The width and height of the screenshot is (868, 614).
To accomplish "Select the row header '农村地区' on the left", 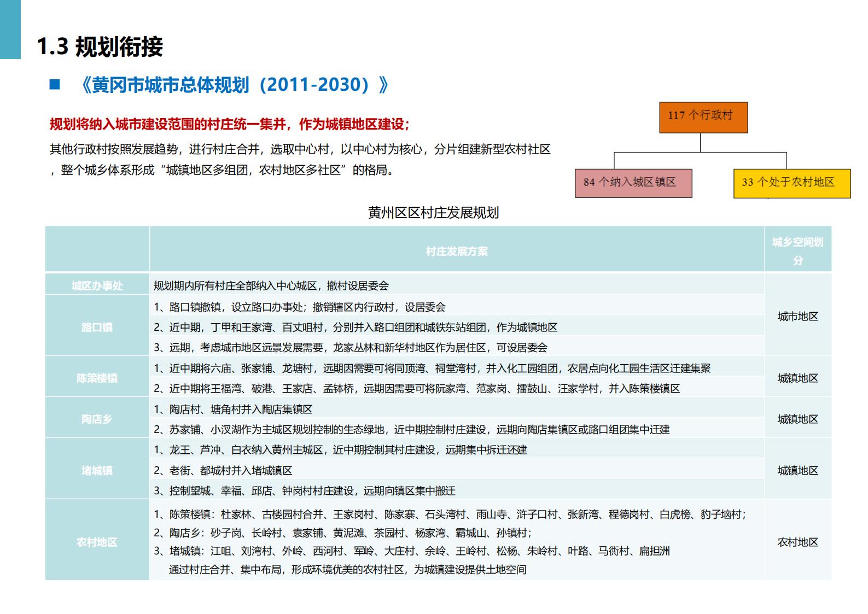I will [x=97, y=542].
